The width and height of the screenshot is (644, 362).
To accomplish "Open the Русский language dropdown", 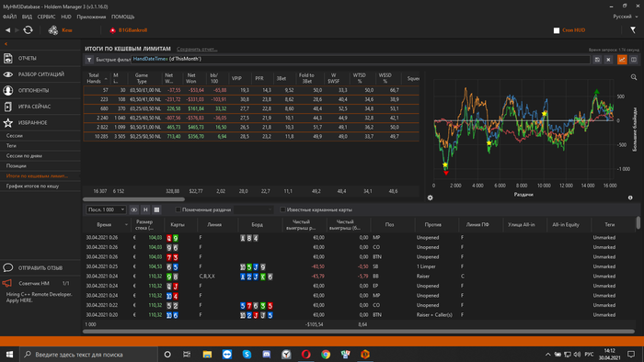I will tap(626, 17).
